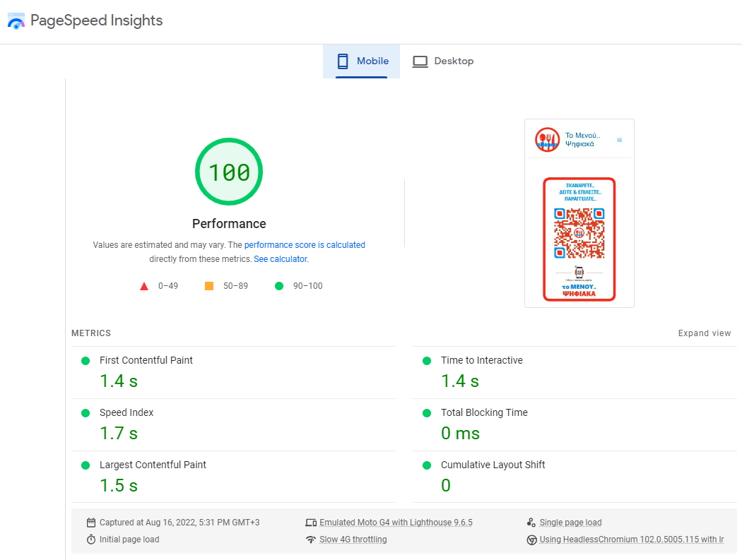Viewport: 742px width, 560px height.
Task: Click the orange square 50–89 legend icon
Action: pos(208,286)
